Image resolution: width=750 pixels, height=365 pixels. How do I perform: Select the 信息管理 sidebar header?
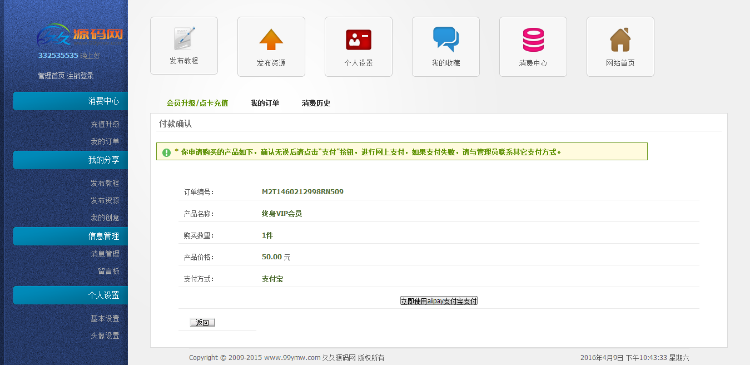(70, 236)
